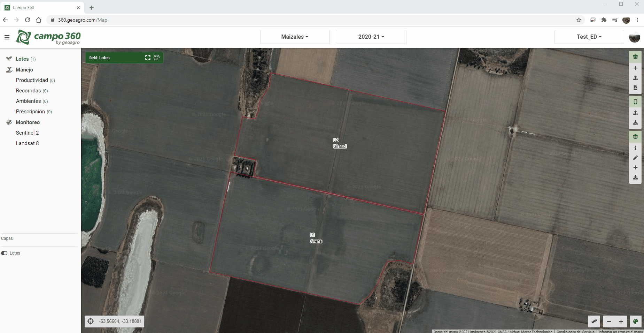Switch to the Campo 360 browser tab
This screenshot has width=644, height=333.
point(42,8)
